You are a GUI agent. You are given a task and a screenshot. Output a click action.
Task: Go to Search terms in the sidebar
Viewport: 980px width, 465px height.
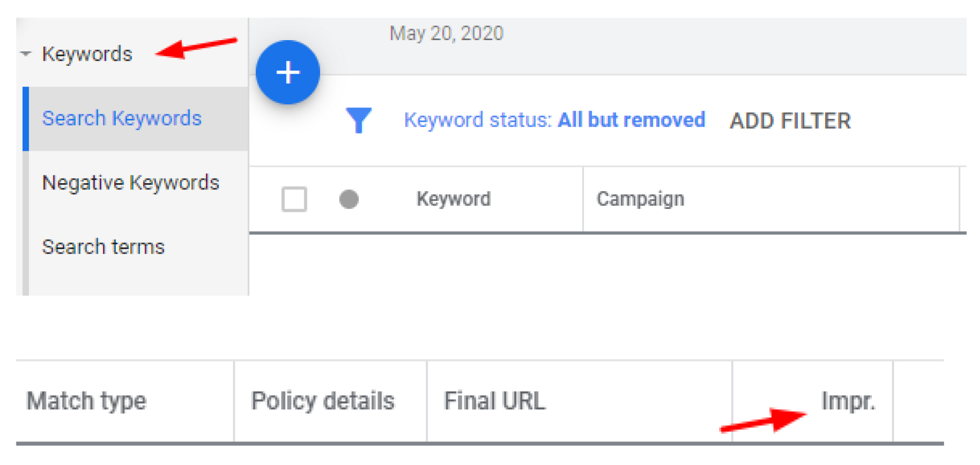click(103, 247)
